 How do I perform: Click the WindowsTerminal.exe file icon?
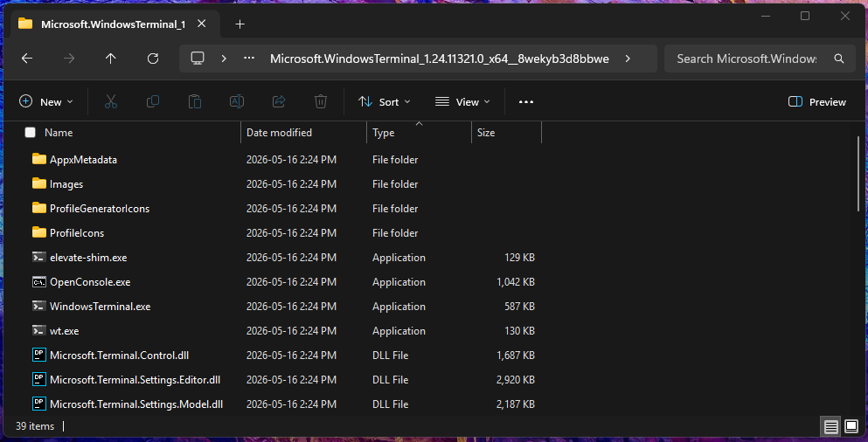coord(38,306)
